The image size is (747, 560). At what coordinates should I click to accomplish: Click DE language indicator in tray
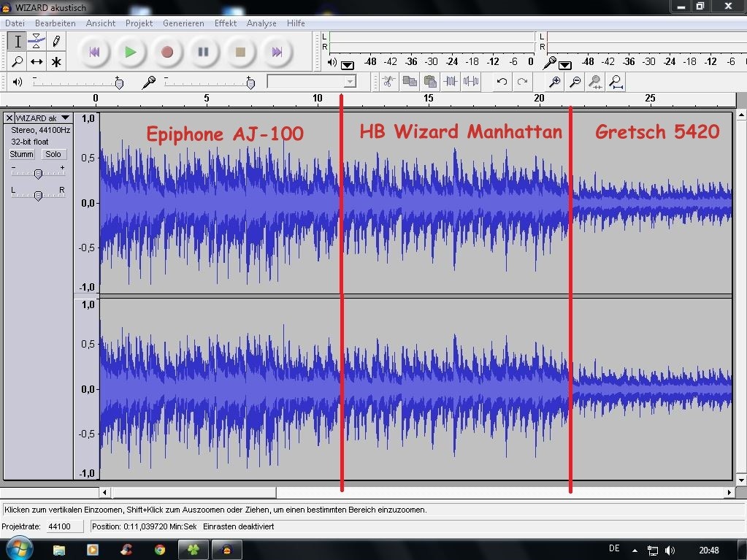click(x=615, y=548)
